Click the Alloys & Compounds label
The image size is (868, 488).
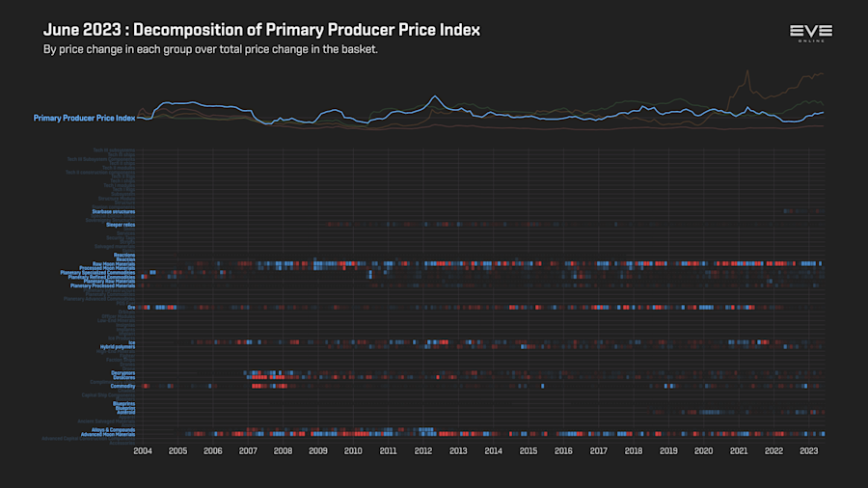(x=114, y=430)
